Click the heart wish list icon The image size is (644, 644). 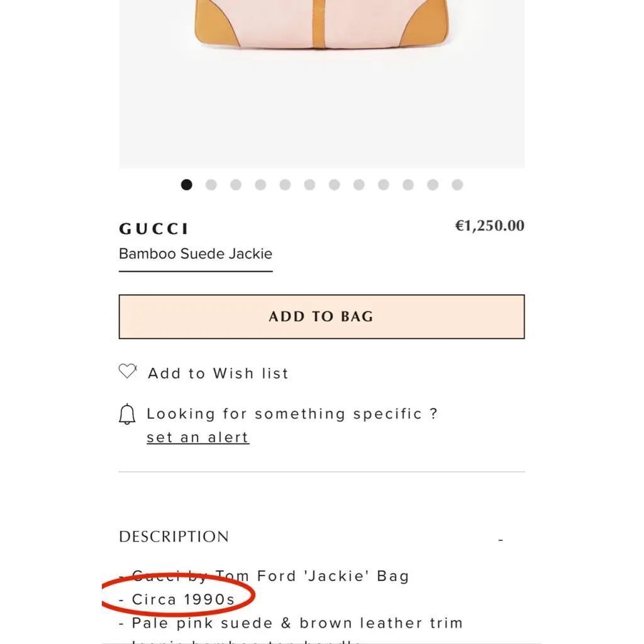click(x=128, y=372)
